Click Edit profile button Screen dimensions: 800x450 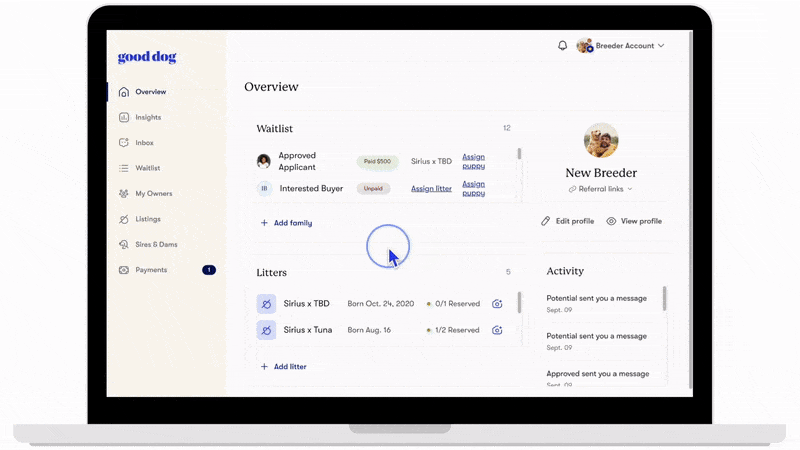click(568, 221)
